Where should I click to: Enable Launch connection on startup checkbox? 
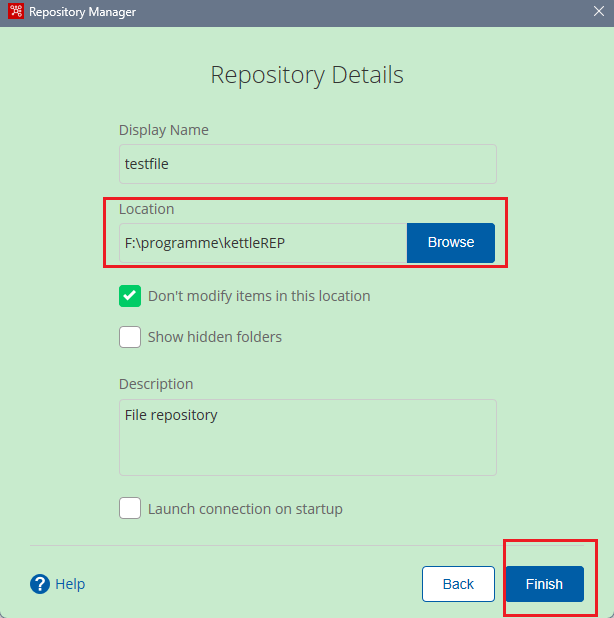[130, 508]
